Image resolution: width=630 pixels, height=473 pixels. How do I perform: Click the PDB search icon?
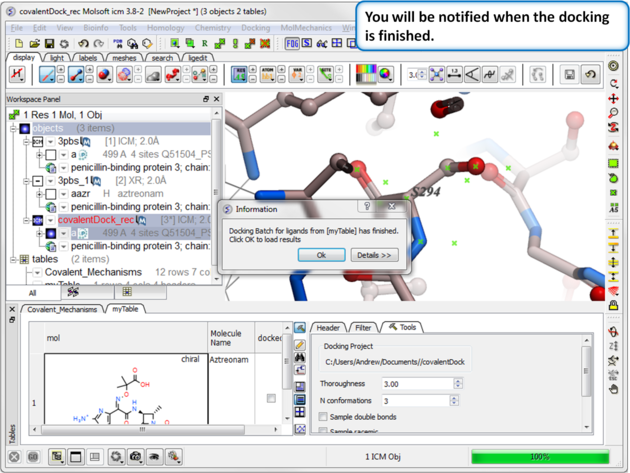(118, 43)
